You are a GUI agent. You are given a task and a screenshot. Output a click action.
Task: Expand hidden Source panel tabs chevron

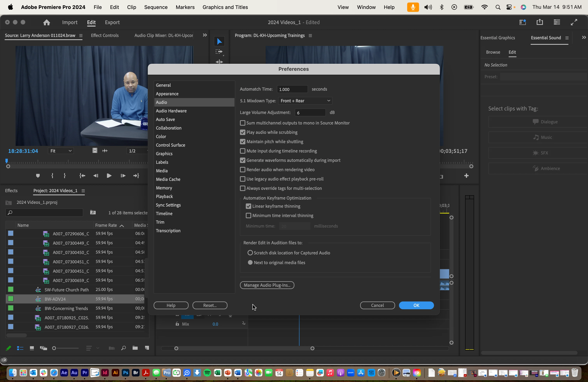point(205,35)
